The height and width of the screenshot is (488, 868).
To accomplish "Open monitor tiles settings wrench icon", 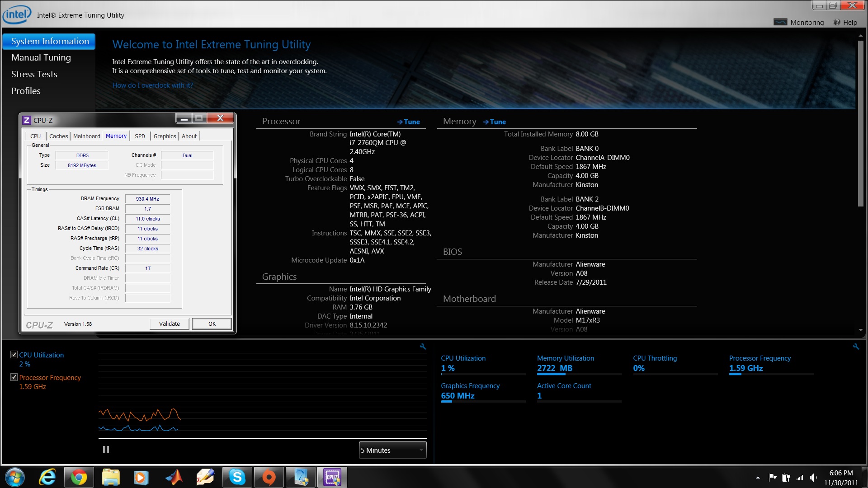I will pos(856,347).
